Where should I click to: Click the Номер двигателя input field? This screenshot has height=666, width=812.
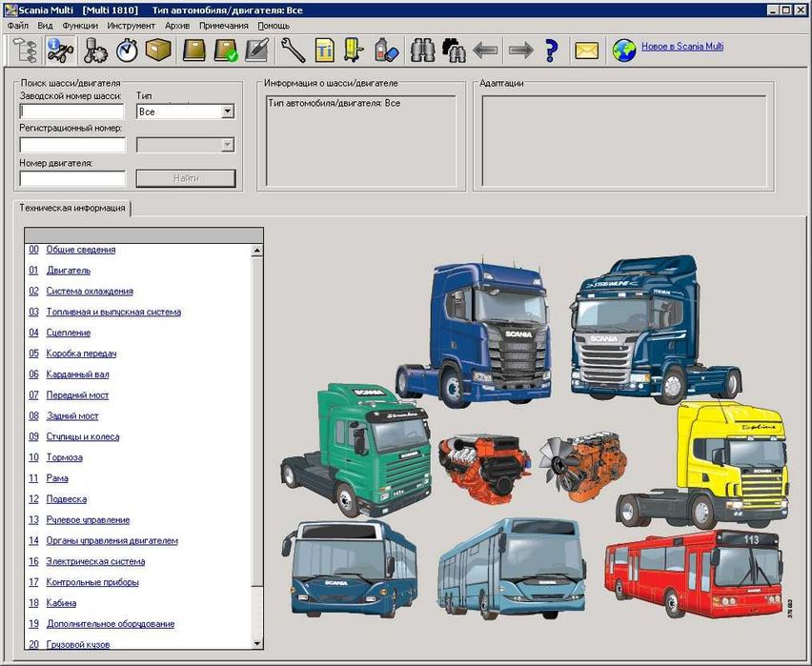click(72, 178)
